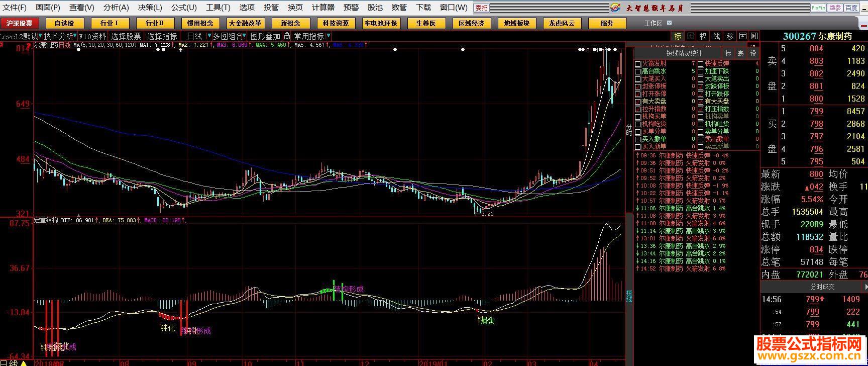Click the 沪深股票 button
This screenshot has width=868, height=366.
click(19, 23)
